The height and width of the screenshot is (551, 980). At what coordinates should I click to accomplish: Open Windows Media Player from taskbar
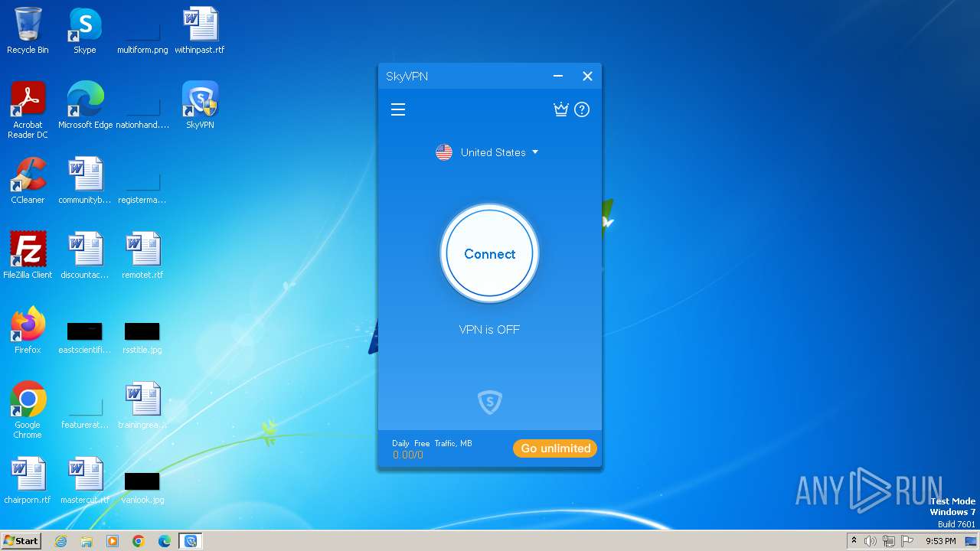pos(113,541)
